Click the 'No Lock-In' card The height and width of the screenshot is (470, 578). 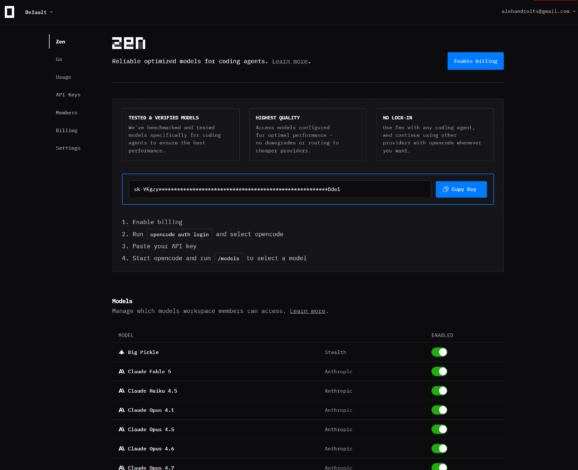pyautogui.click(x=435, y=134)
